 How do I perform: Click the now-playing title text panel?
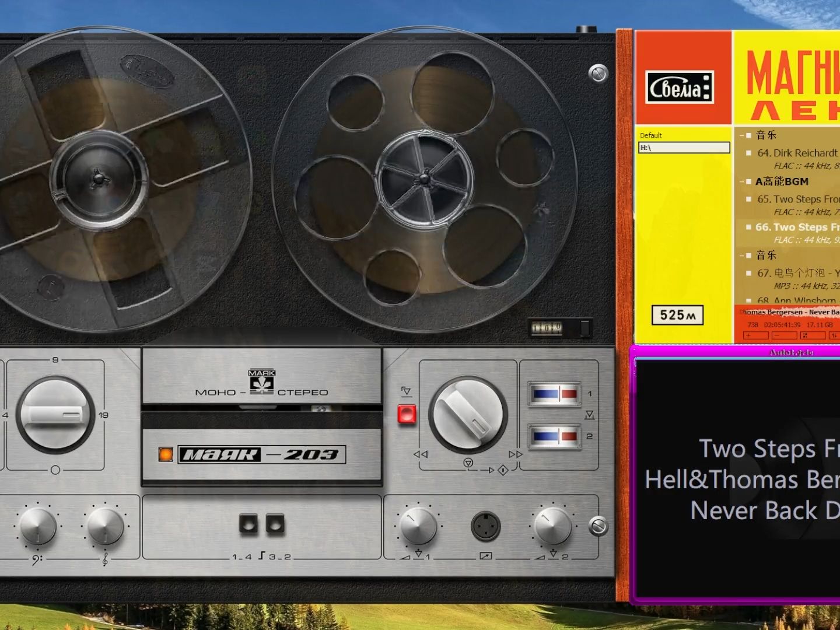[x=738, y=478]
